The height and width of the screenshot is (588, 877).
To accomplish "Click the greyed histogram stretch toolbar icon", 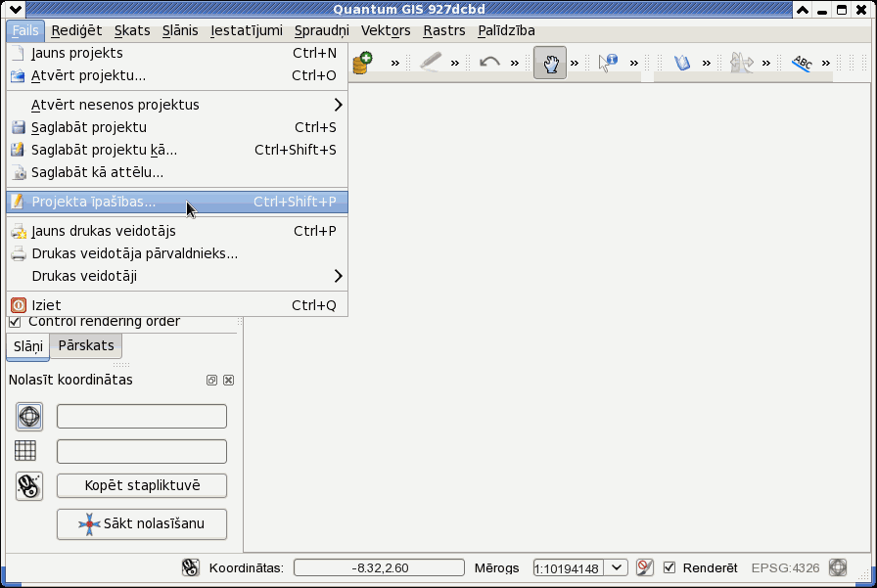I will pos(742,63).
